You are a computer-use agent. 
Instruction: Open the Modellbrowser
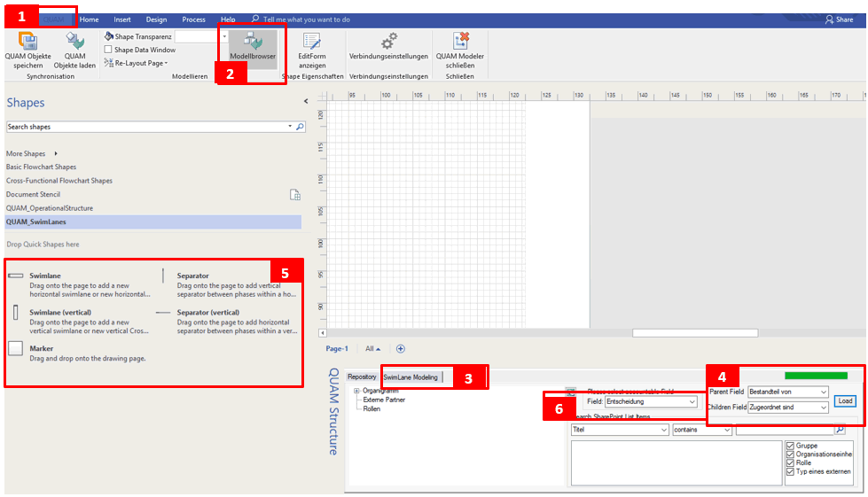253,44
